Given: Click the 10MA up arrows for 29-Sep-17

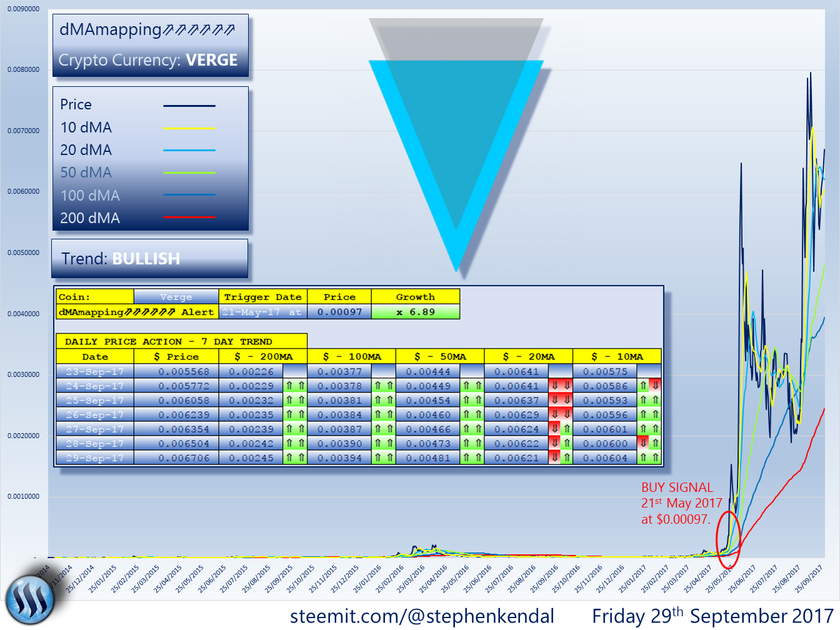Looking at the screenshot, I should 649,458.
